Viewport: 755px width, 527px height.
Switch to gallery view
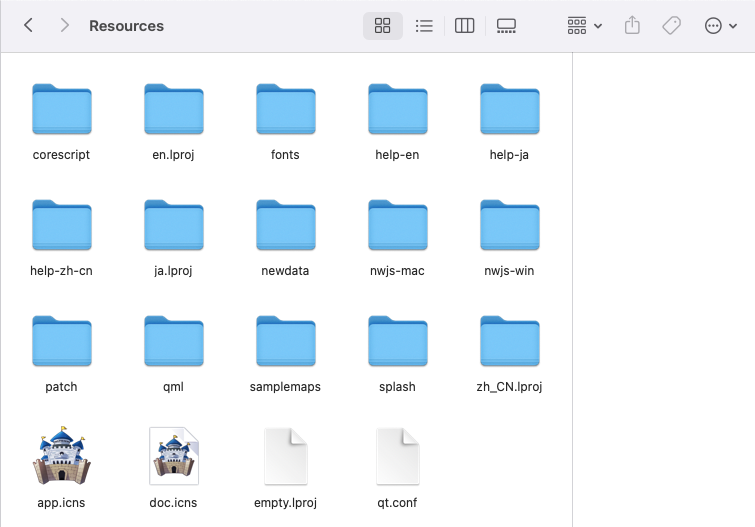(506, 26)
